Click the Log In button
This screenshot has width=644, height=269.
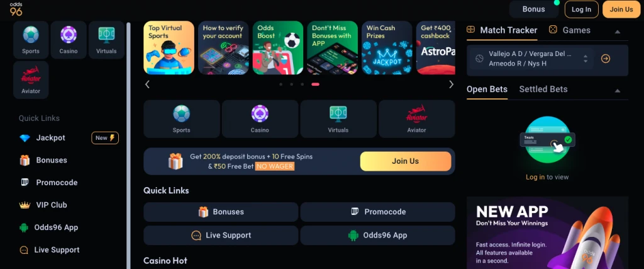581,9
